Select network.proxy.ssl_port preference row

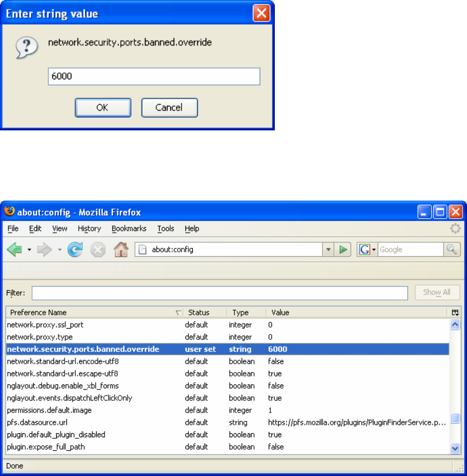228,325
